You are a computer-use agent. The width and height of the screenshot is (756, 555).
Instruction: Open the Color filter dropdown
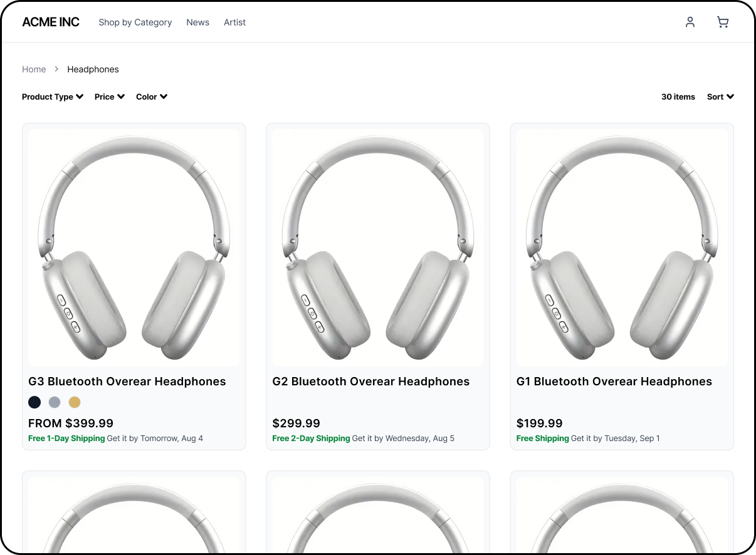[x=152, y=96]
